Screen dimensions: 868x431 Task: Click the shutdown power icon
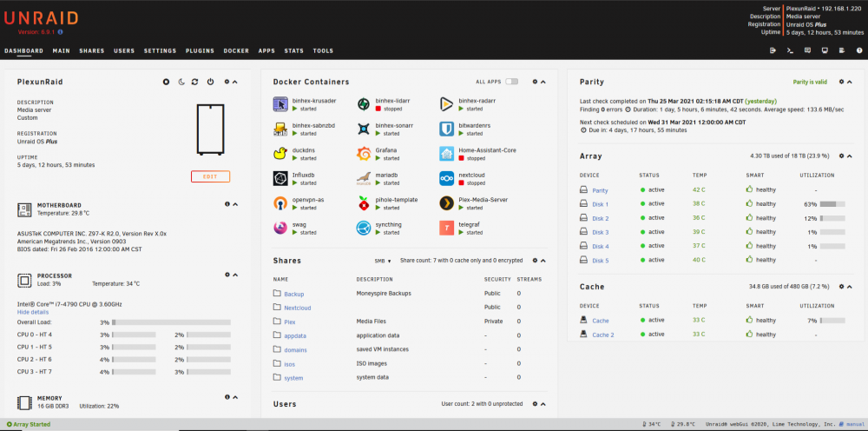coord(210,82)
